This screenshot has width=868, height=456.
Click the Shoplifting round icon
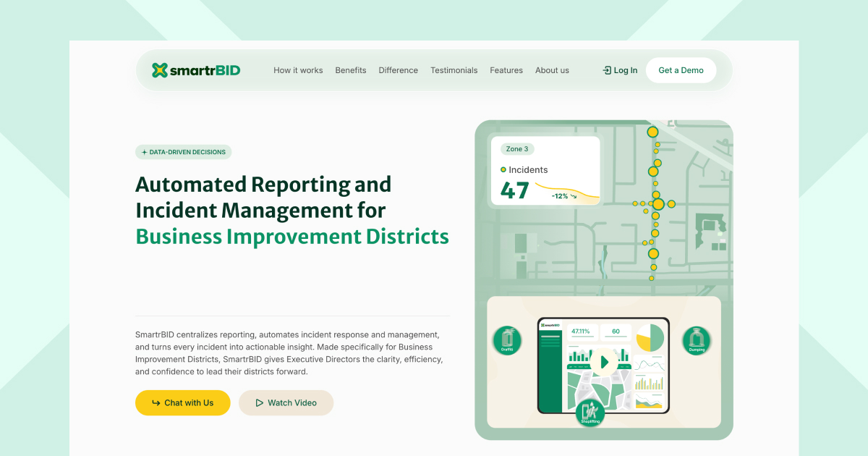click(x=590, y=412)
